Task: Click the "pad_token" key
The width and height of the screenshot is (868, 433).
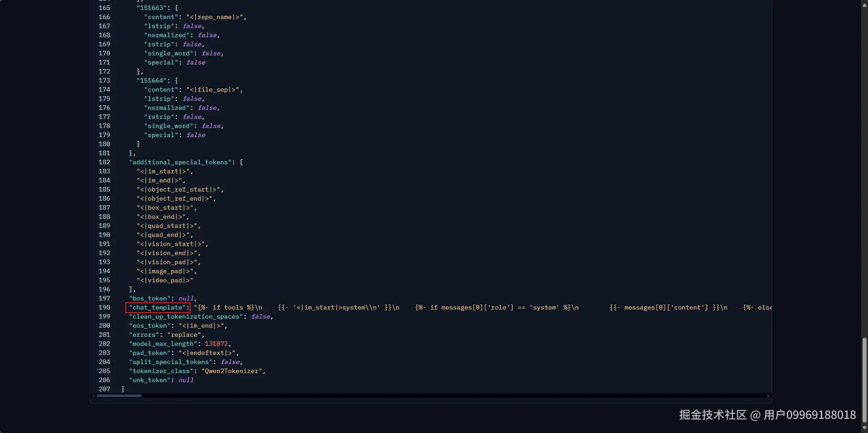Action: (x=150, y=353)
